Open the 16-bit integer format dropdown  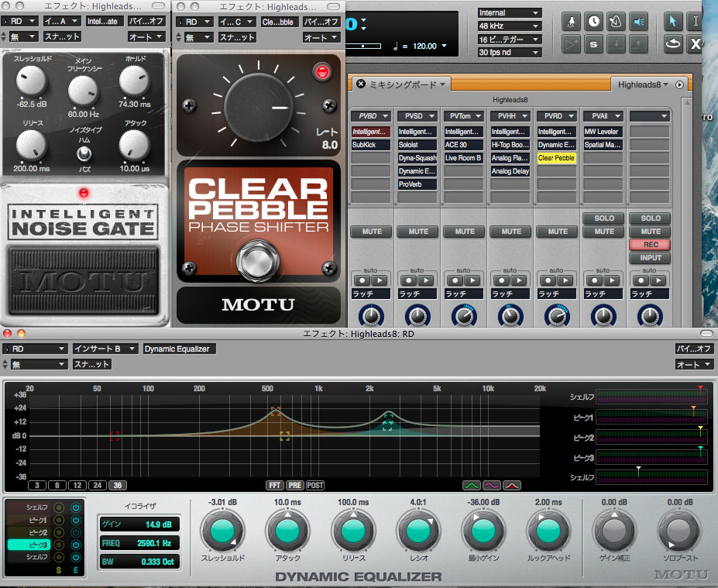(509, 40)
